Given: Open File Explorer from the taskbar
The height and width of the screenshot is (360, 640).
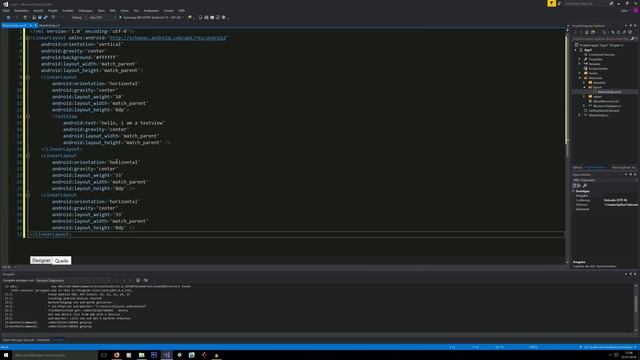Looking at the screenshot, I should pyautogui.click(x=141, y=355).
